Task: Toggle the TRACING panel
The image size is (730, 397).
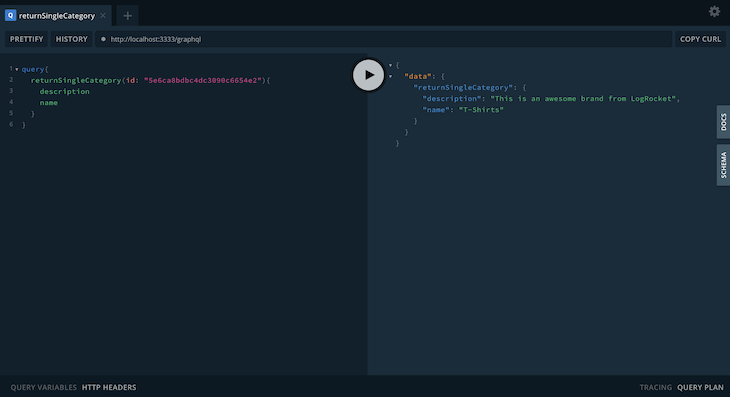Action: coord(656,387)
